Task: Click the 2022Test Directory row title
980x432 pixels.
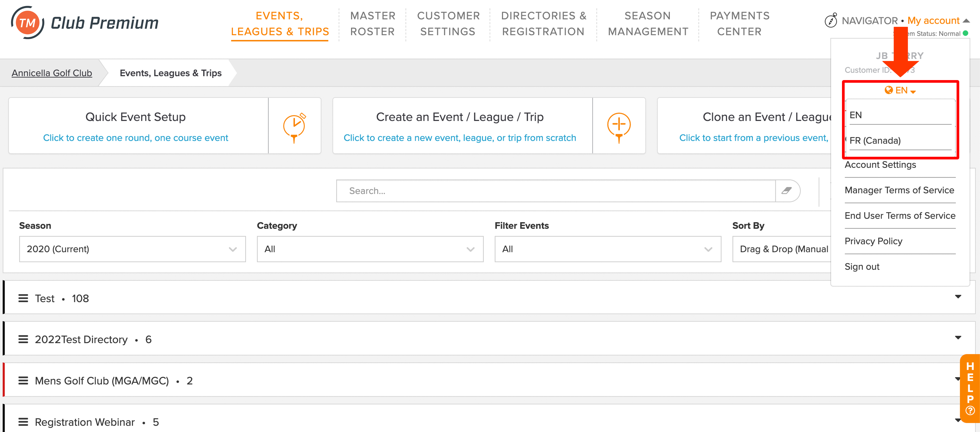Action: pyautogui.click(x=81, y=340)
